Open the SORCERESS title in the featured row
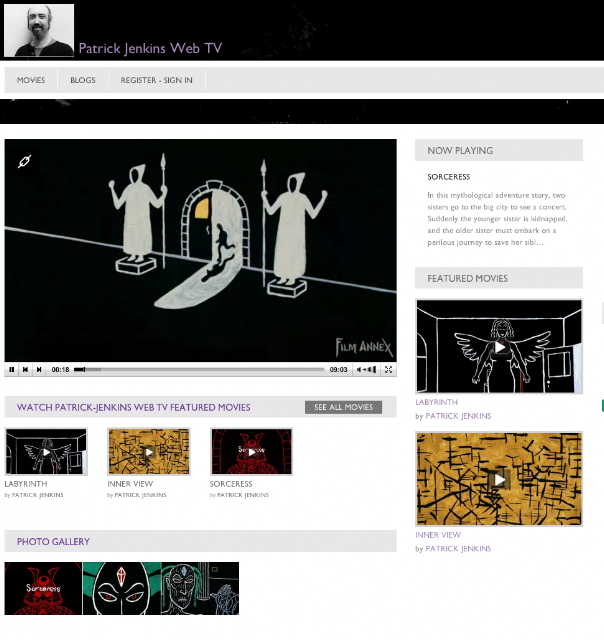The height and width of the screenshot is (640, 604). (x=231, y=484)
